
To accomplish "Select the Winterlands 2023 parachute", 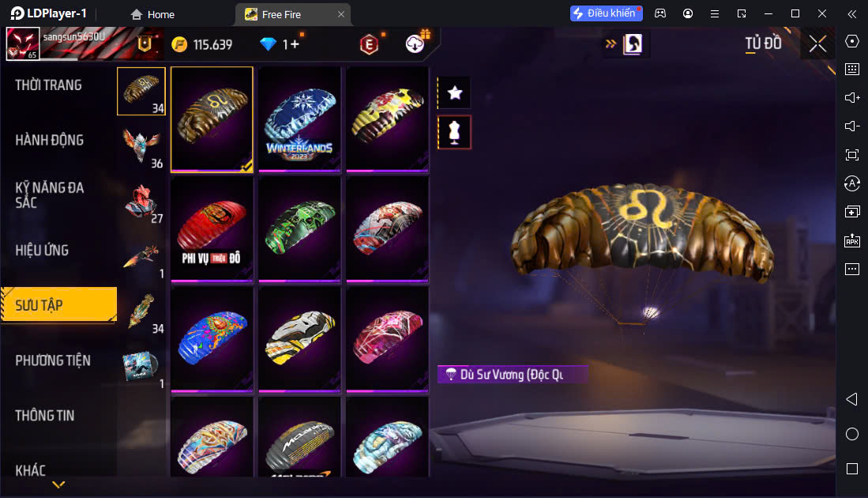I will coord(299,119).
